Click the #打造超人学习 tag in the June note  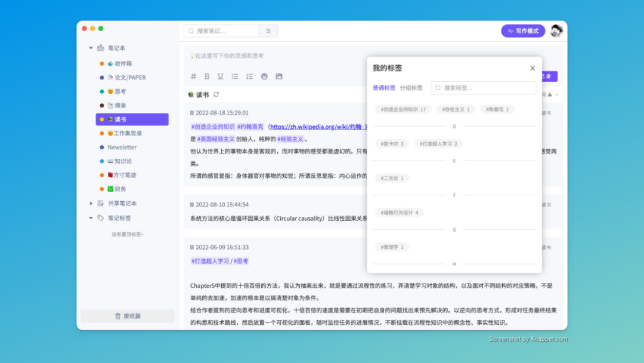click(x=210, y=261)
